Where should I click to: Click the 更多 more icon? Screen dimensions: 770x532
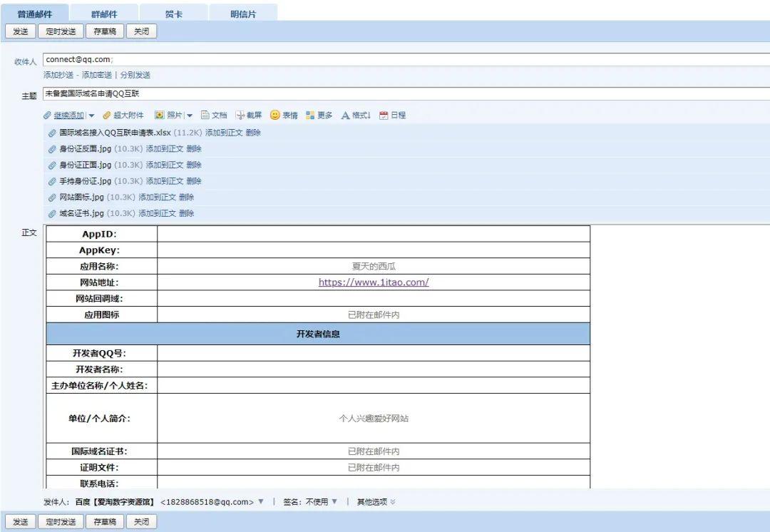pyautogui.click(x=310, y=115)
